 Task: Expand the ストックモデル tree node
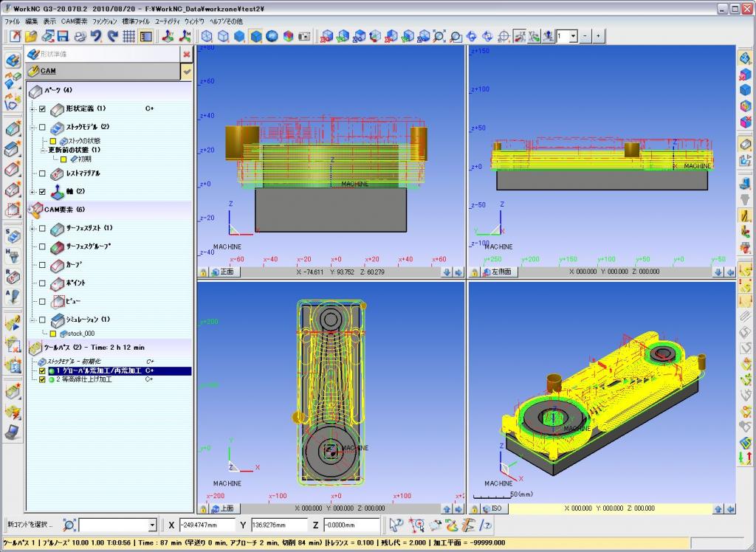click(33, 127)
